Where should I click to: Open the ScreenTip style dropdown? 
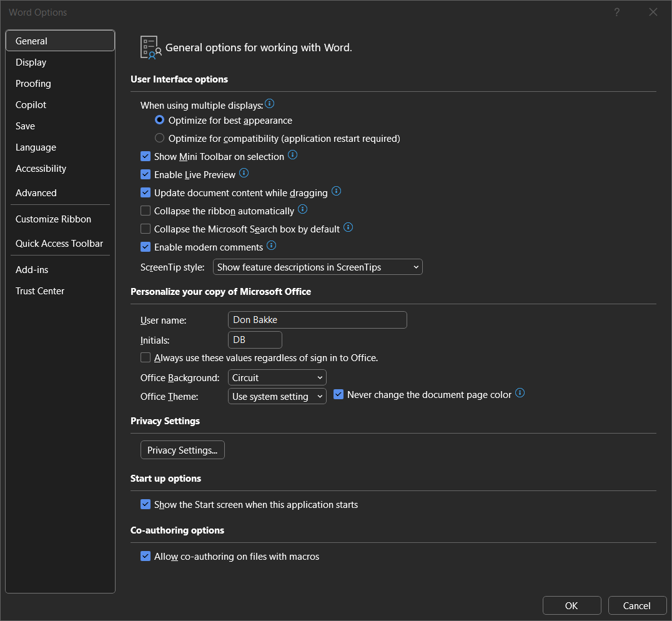[x=318, y=267]
